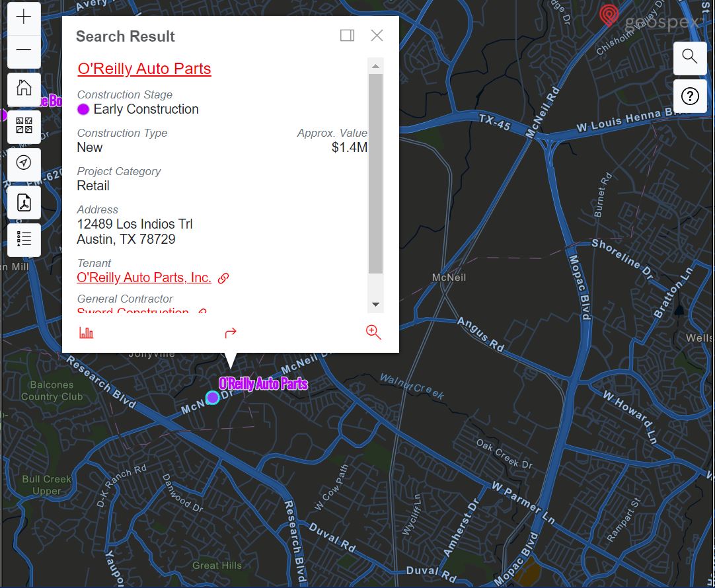Viewport: 715px width, 588px height.
Task: Click the Bull Creek Upper label
Action: pyautogui.click(x=46, y=485)
